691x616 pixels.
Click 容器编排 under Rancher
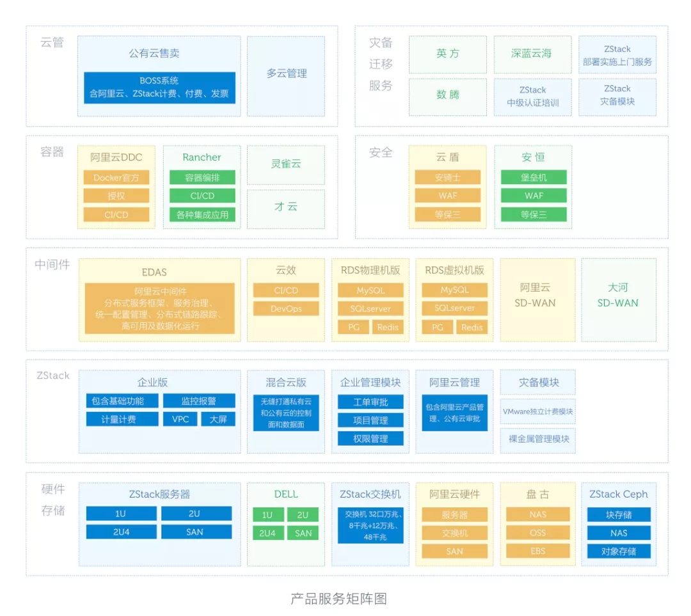(x=202, y=177)
